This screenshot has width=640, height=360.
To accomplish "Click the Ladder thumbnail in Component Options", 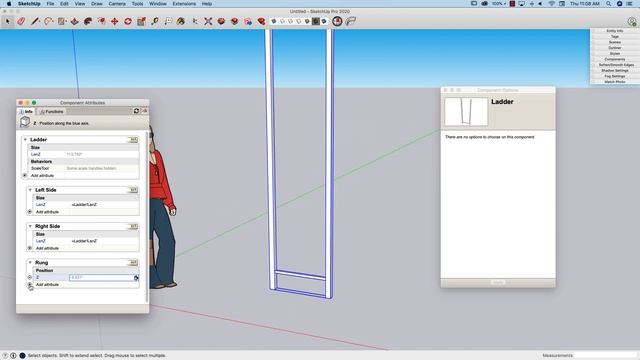I will [x=466, y=111].
